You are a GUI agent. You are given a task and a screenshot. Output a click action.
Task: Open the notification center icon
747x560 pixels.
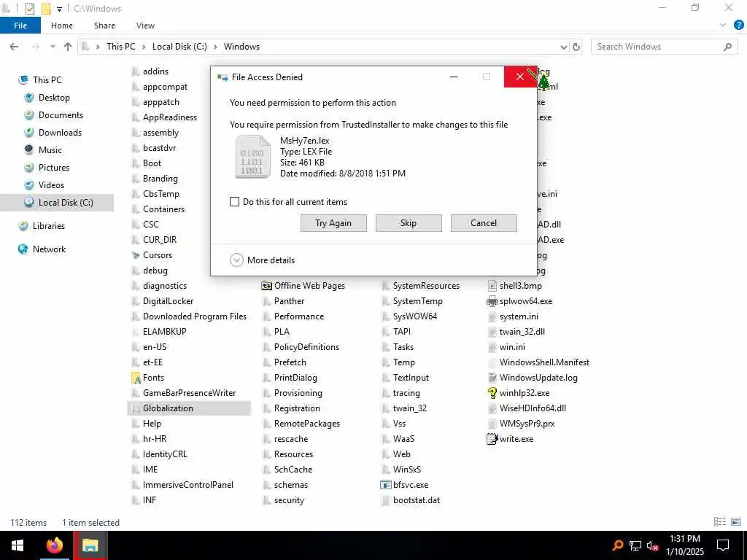click(723, 545)
